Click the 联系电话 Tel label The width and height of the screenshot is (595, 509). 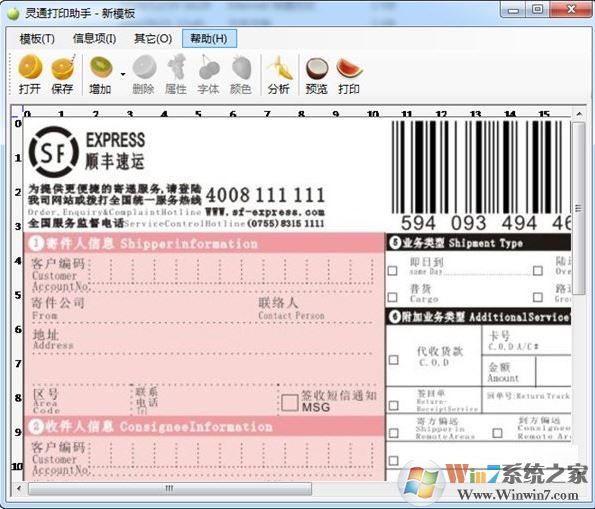click(x=147, y=401)
